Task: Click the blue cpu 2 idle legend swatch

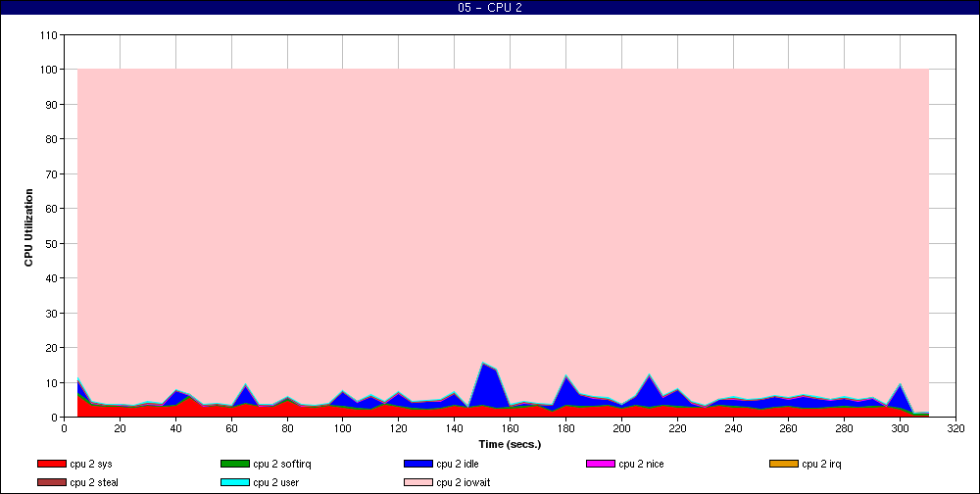Action: coord(418,464)
